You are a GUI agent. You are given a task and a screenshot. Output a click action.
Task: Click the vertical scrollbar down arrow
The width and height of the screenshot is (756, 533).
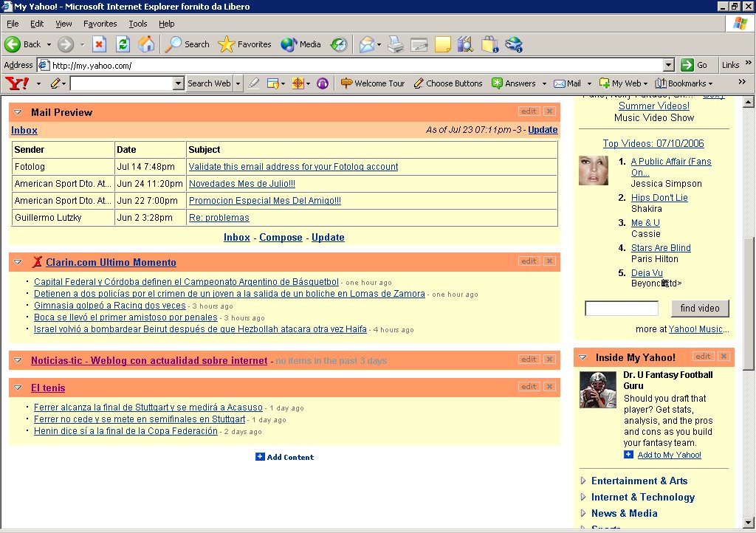pyautogui.click(x=749, y=523)
